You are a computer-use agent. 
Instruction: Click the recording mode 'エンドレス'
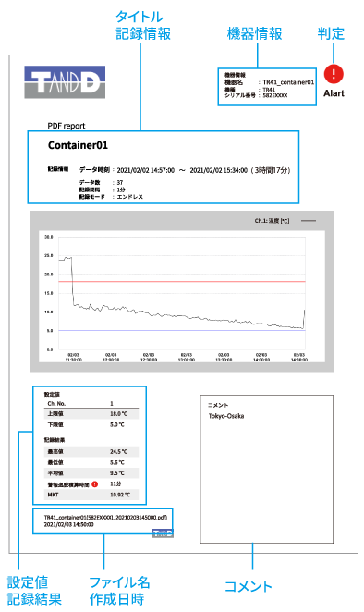point(130,197)
